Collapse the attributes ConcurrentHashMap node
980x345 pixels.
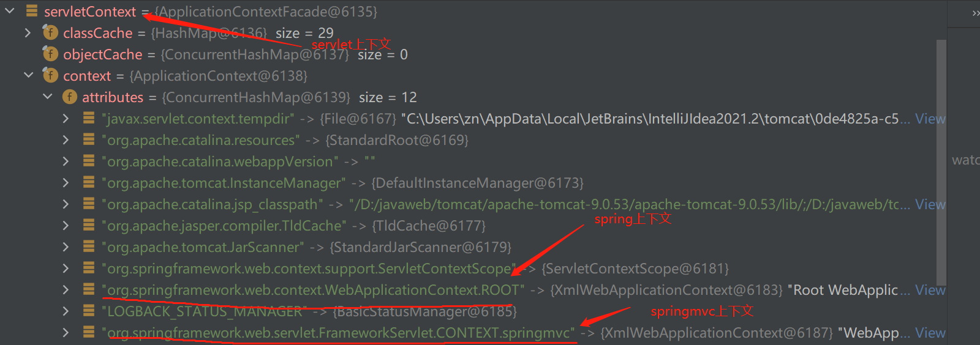48,97
